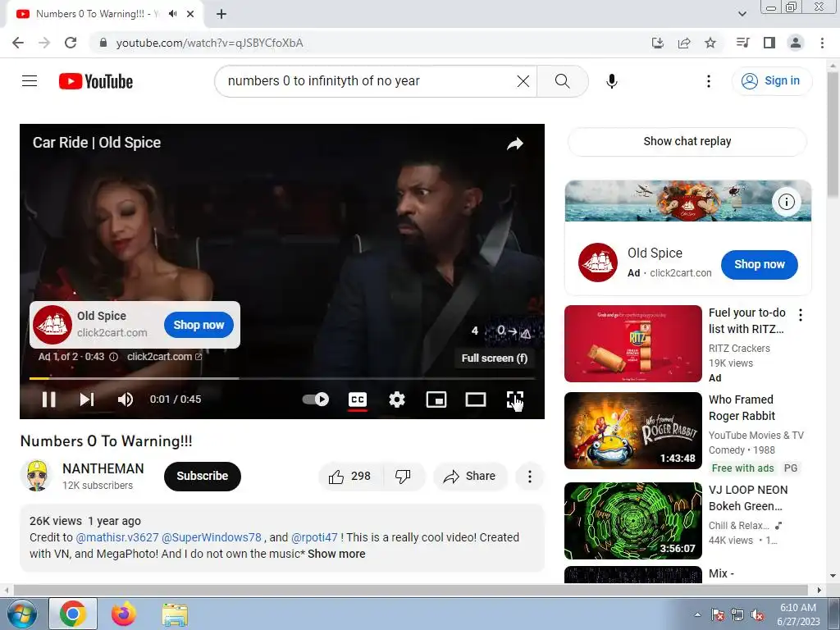Click the horizontal page scrollbar
Viewport: 840px width, 630px height.
(x=410, y=591)
